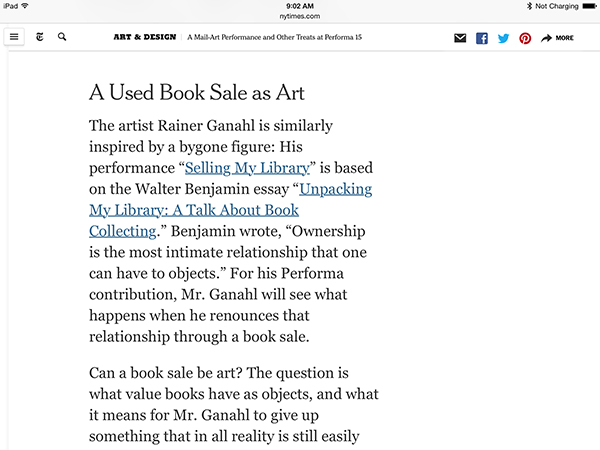600x450 pixels.
Task: Share article on Twitter
Action: click(x=503, y=38)
